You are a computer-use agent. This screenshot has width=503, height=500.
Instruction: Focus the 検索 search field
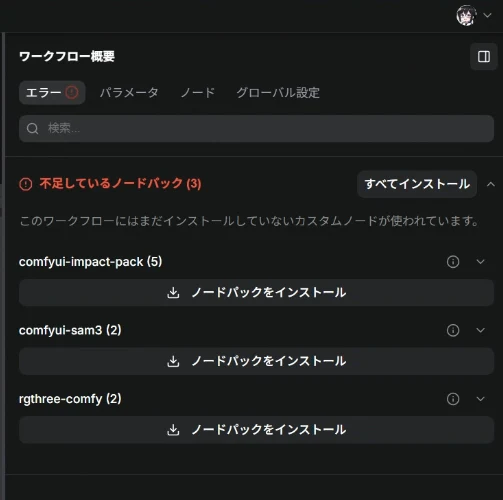click(x=256, y=128)
